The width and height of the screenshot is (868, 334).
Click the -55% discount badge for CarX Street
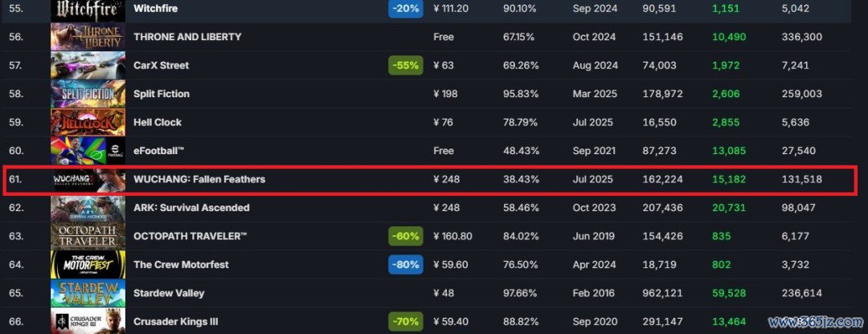[406, 65]
